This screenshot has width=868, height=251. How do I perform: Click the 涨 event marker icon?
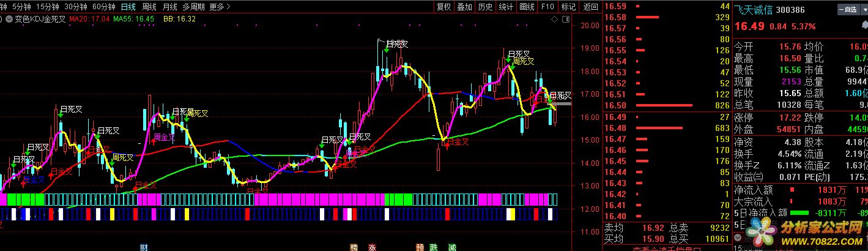[x=372, y=247]
